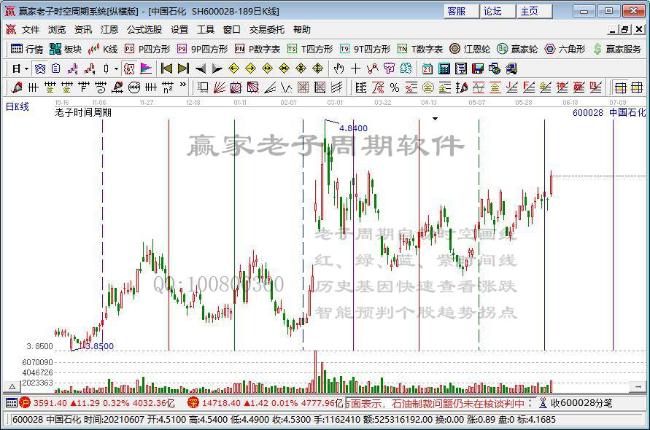Open the 文件 menu
Viewport: 650px width, 430px height.
click(x=30, y=30)
